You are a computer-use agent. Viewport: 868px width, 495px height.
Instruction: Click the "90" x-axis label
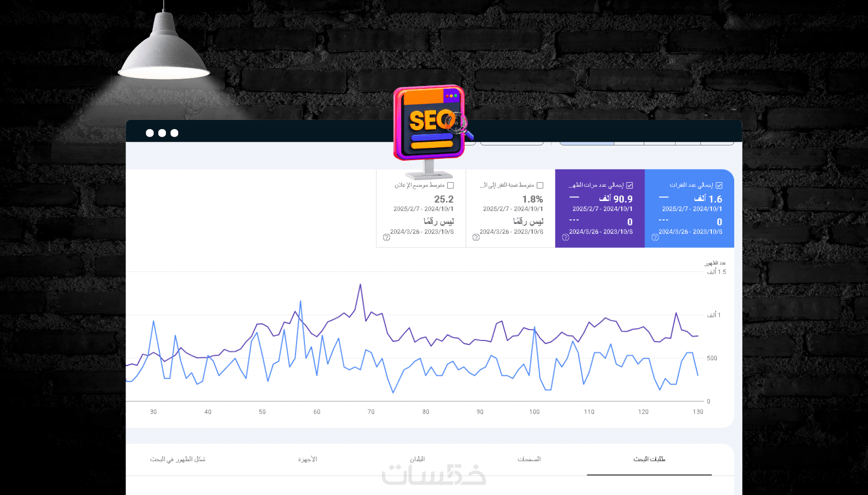tap(480, 412)
